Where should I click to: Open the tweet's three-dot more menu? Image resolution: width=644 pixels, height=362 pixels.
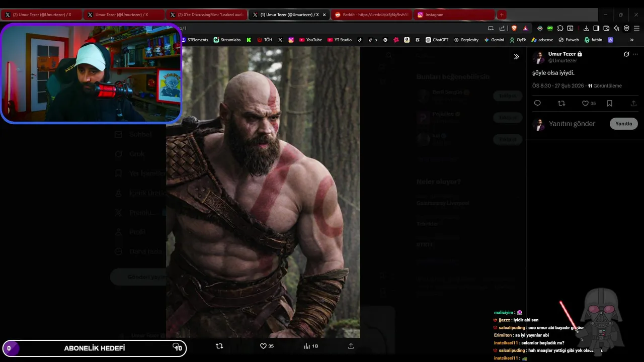[x=635, y=54]
